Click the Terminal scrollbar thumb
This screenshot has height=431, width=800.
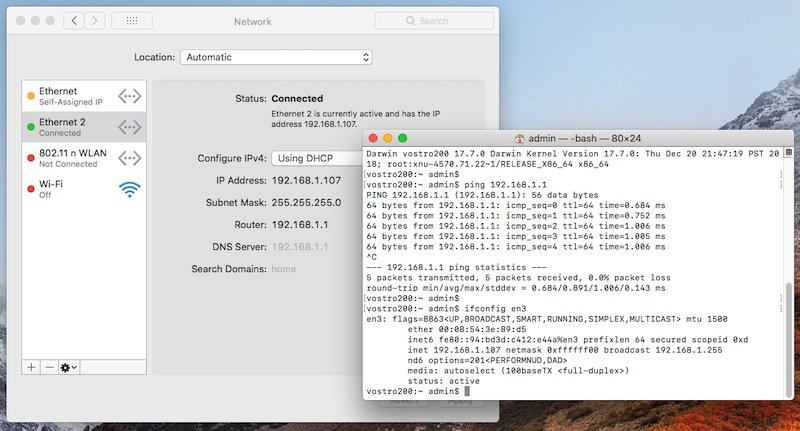[x=789, y=339]
